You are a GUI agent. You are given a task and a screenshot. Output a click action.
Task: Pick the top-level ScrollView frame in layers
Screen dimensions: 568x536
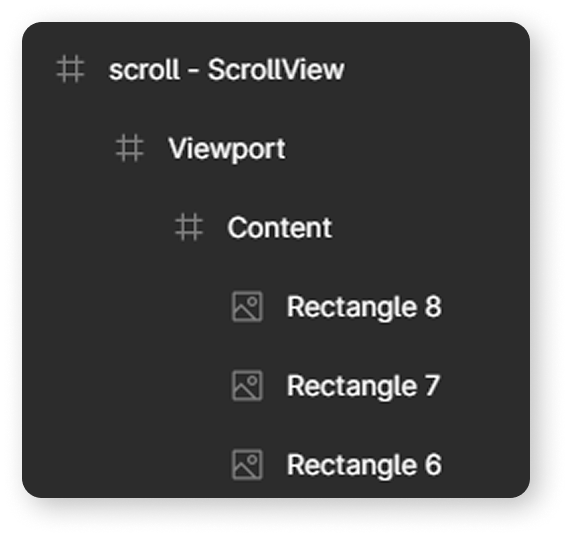point(276,69)
